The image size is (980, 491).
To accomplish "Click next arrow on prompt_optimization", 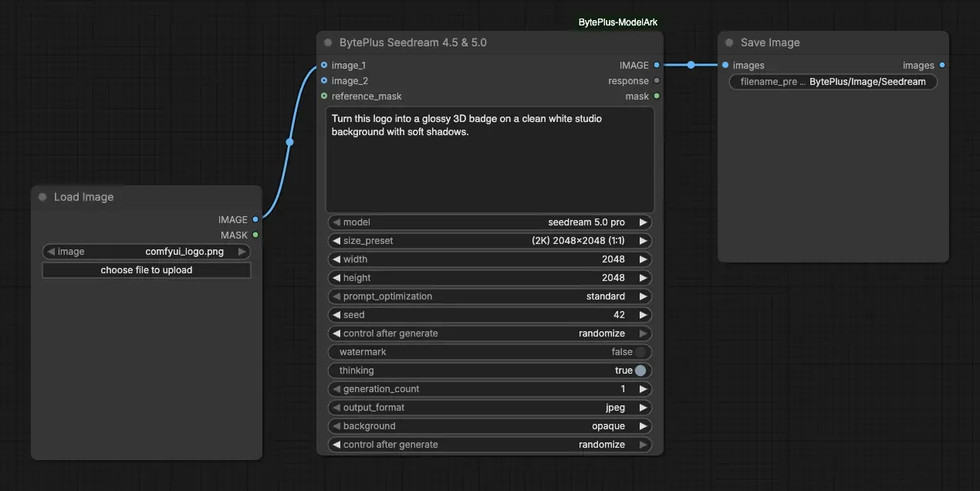I will (x=643, y=296).
